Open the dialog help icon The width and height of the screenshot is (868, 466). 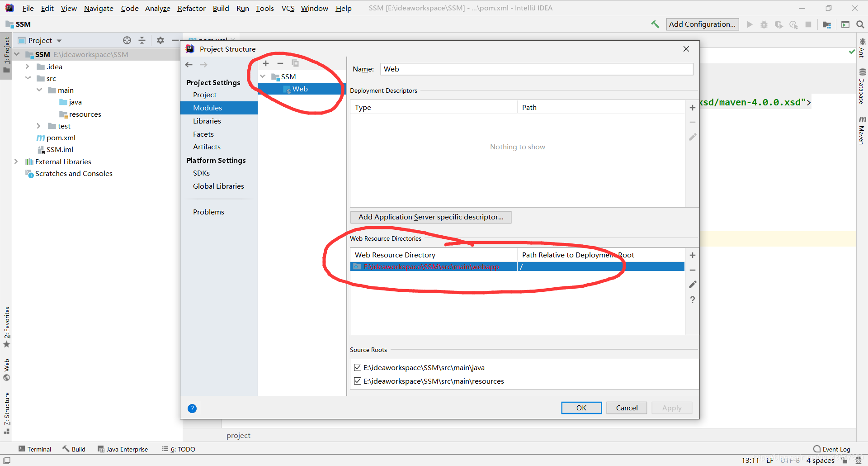tap(192, 409)
